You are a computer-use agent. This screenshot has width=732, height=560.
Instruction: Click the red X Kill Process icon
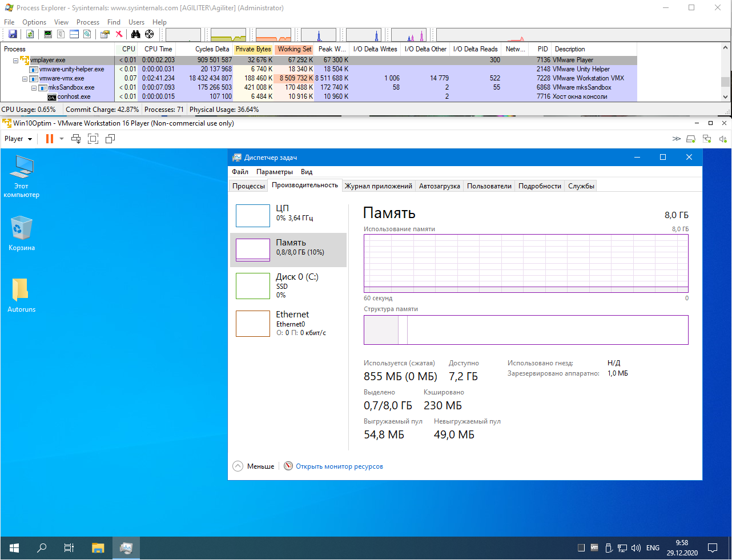point(119,34)
